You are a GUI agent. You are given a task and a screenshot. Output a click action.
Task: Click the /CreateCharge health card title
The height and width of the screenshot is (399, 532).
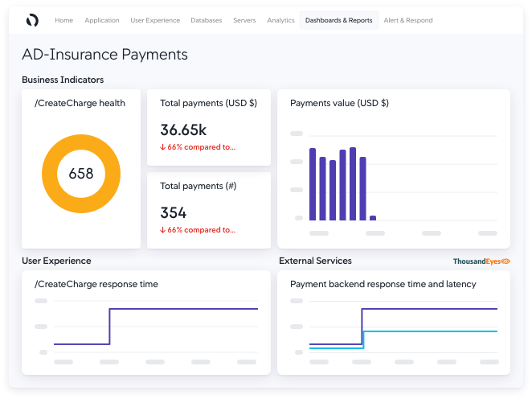point(80,103)
